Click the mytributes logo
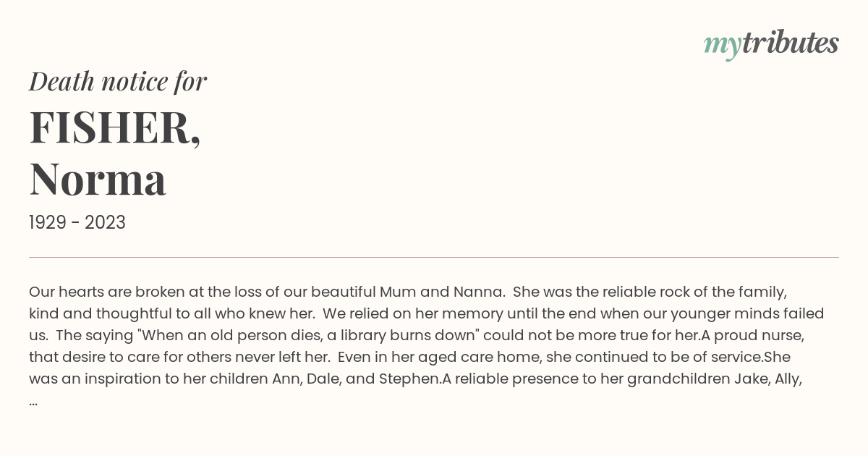The width and height of the screenshot is (868, 456). [771, 44]
